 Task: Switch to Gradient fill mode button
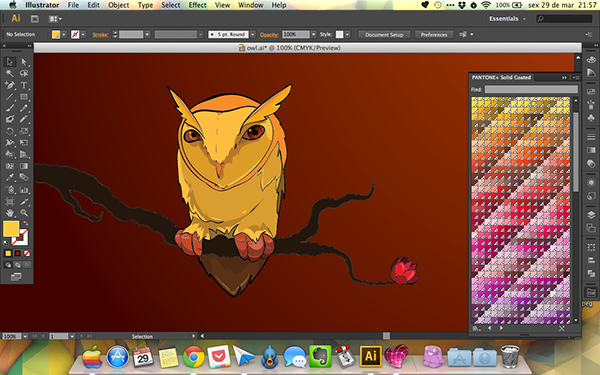coord(18,253)
